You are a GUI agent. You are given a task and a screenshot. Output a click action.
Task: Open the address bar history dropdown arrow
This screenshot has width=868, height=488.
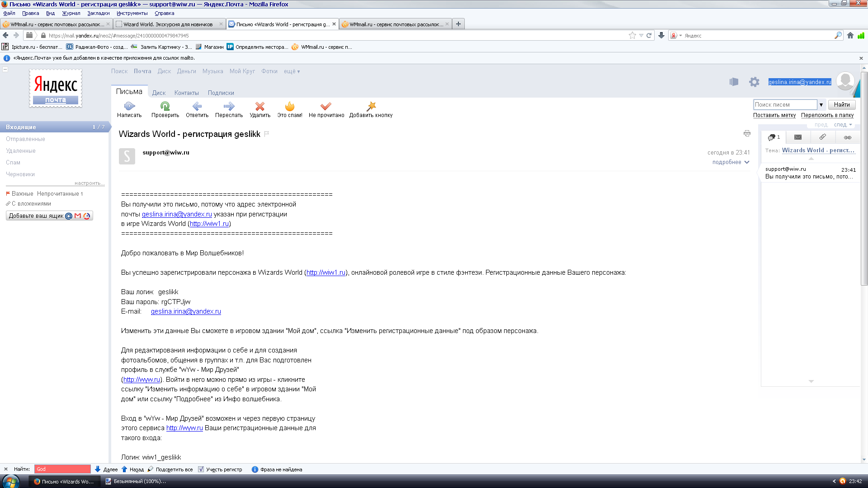click(x=641, y=35)
